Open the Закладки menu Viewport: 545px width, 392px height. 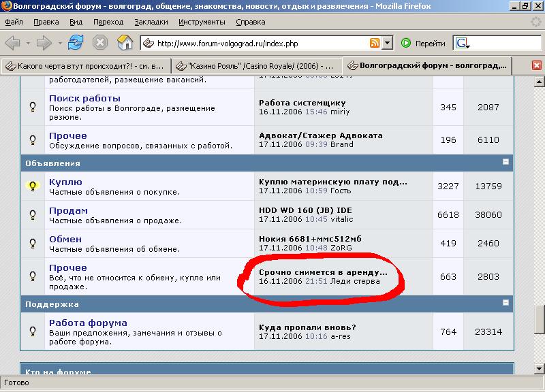[151, 22]
